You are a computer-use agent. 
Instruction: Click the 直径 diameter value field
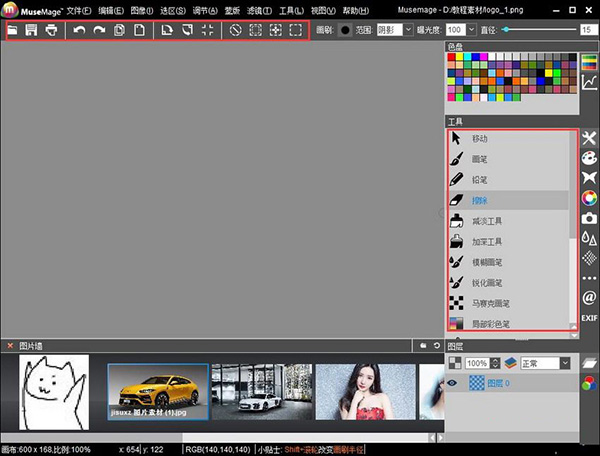[589, 30]
